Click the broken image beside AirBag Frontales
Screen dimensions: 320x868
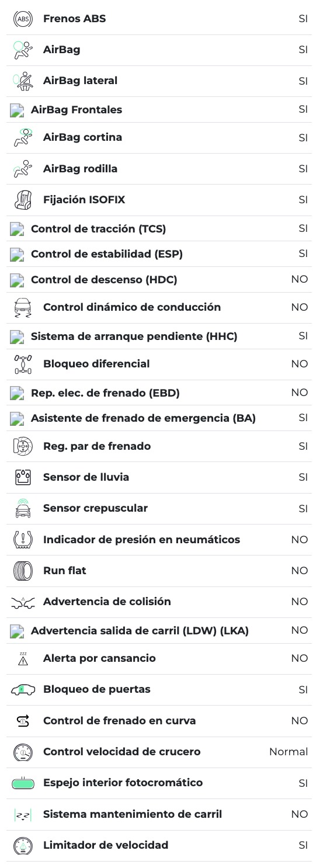point(18,110)
